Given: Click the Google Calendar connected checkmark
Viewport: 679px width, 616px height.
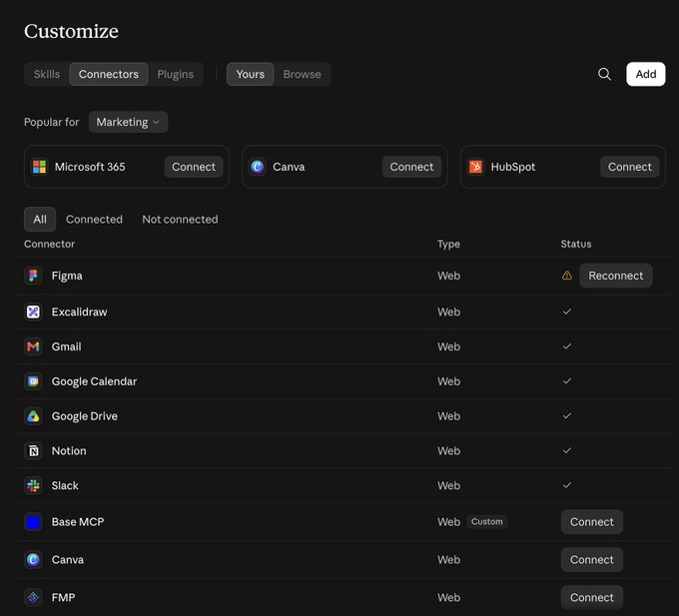Looking at the screenshot, I should [x=567, y=381].
